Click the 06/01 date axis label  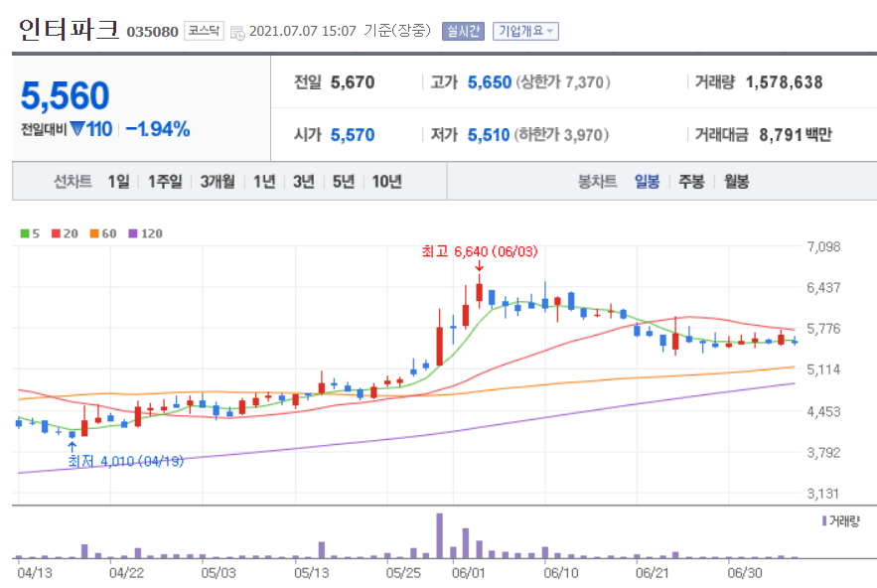468,573
